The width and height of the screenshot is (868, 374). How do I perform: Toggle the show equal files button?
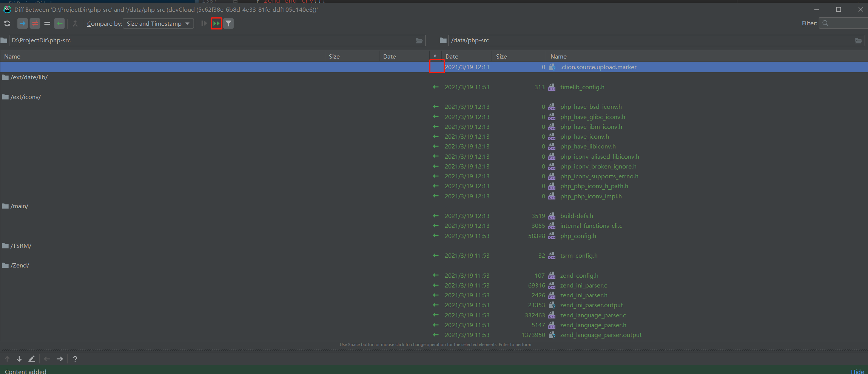click(47, 23)
